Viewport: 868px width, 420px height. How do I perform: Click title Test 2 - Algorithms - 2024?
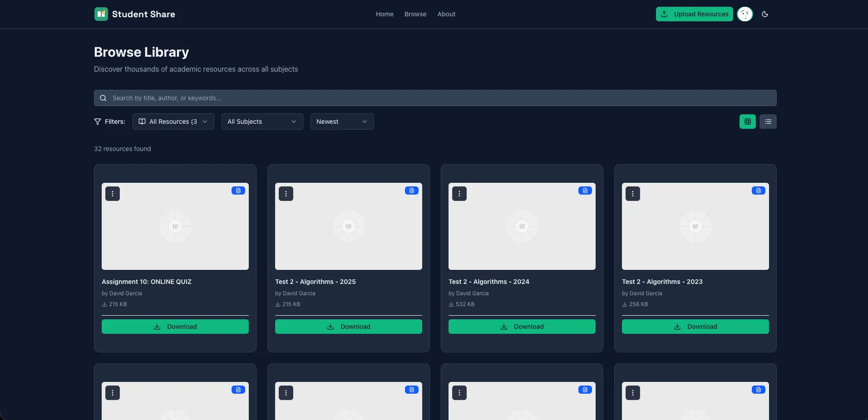pyautogui.click(x=489, y=282)
